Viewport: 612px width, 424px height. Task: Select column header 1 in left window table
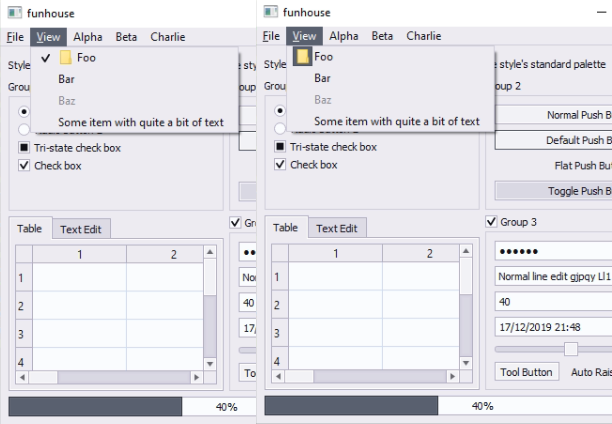80,255
